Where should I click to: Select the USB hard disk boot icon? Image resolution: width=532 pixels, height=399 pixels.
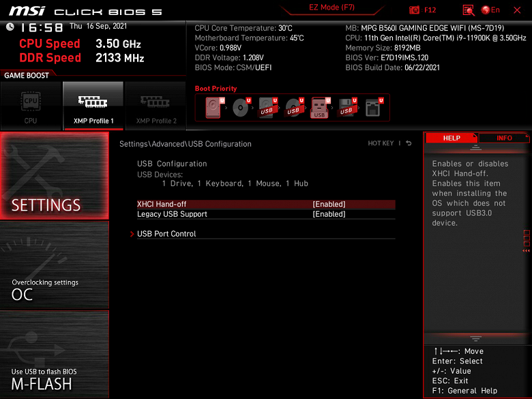[x=268, y=108]
